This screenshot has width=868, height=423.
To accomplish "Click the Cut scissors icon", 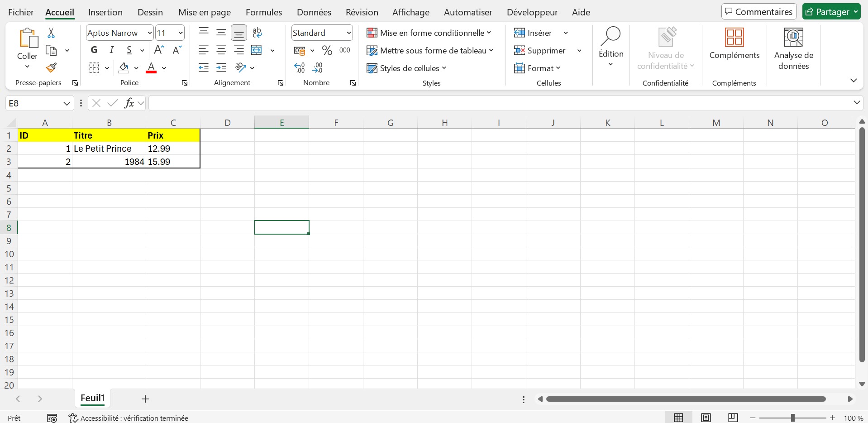I will coord(51,33).
